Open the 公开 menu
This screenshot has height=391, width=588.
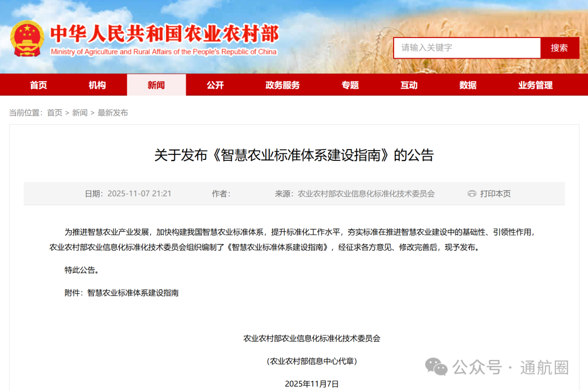point(215,85)
